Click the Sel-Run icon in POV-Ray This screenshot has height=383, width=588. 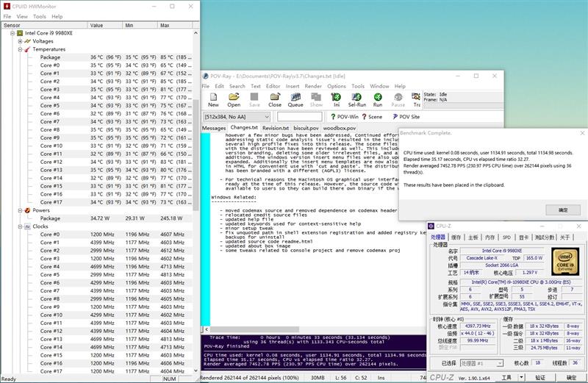click(356, 97)
